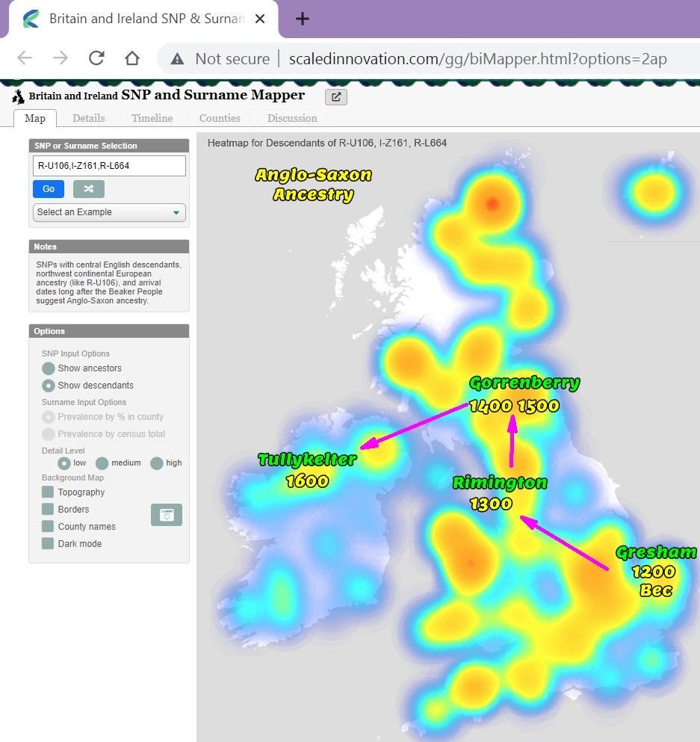Reload the page with browser refresh icon
This screenshot has width=700, height=742.
[x=96, y=58]
